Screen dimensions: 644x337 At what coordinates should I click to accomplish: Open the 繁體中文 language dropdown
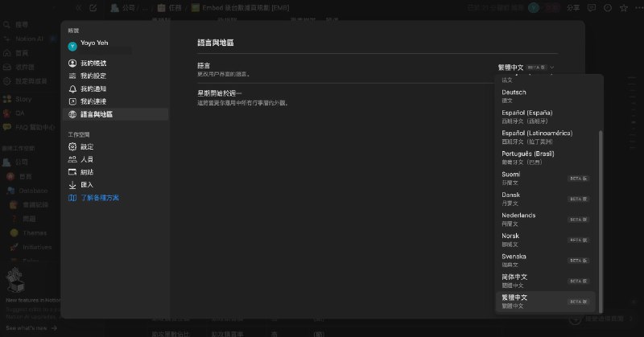pos(526,68)
